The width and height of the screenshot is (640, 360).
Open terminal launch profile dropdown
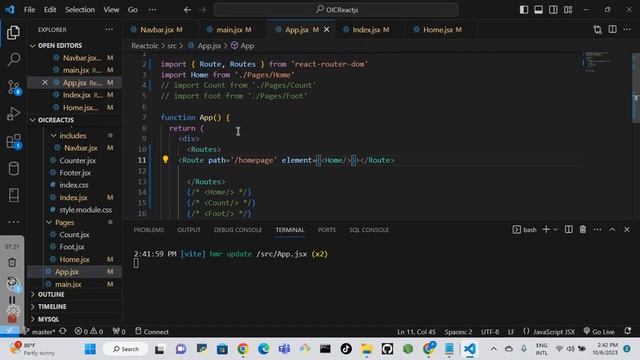tap(555, 229)
